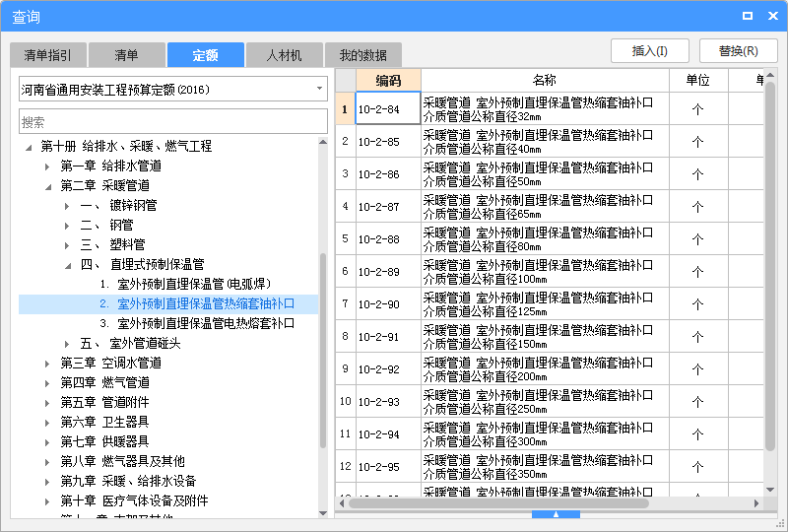The height and width of the screenshot is (532, 788).
Task: Maximize the 查询 dialog window
Action: tap(748, 16)
